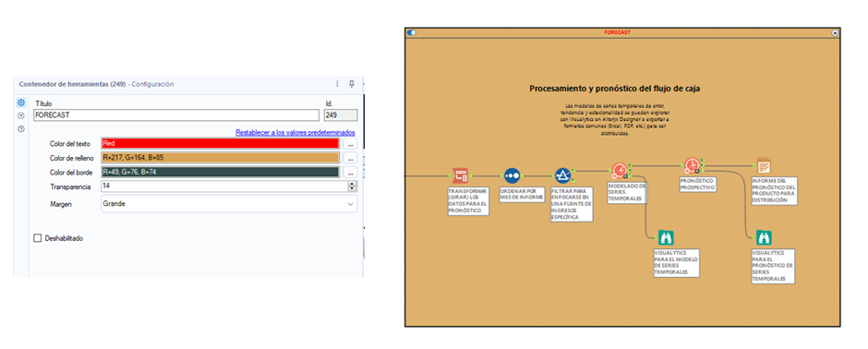Select the Browse tool for model Visualytics
The image size is (868, 349).
click(x=666, y=238)
